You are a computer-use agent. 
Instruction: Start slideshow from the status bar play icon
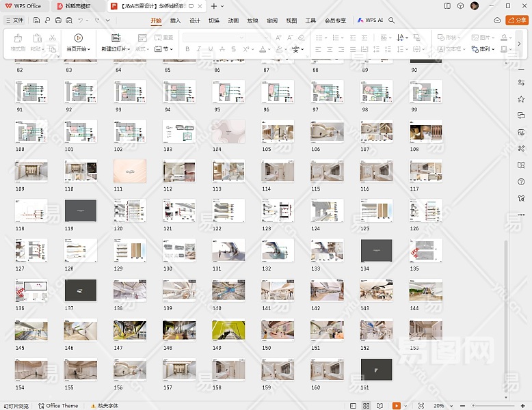396,406
